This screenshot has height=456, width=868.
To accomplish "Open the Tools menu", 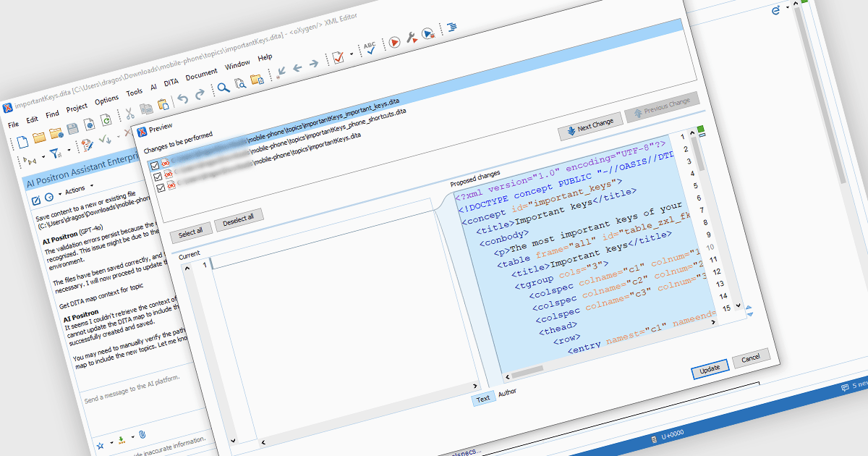I will [x=134, y=93].
